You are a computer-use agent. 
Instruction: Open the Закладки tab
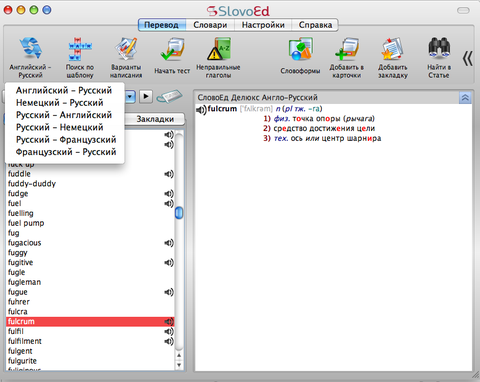(155, 119)
